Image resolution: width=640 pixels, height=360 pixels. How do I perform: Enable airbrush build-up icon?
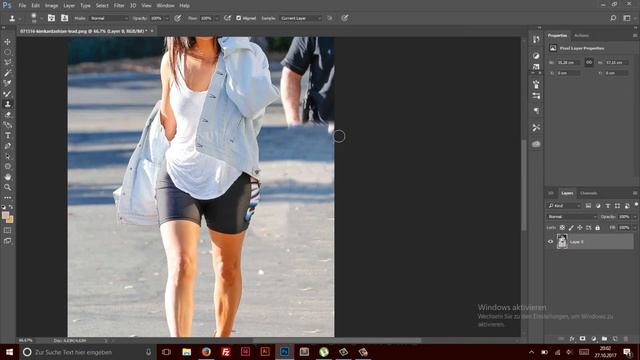pos(227,18)
